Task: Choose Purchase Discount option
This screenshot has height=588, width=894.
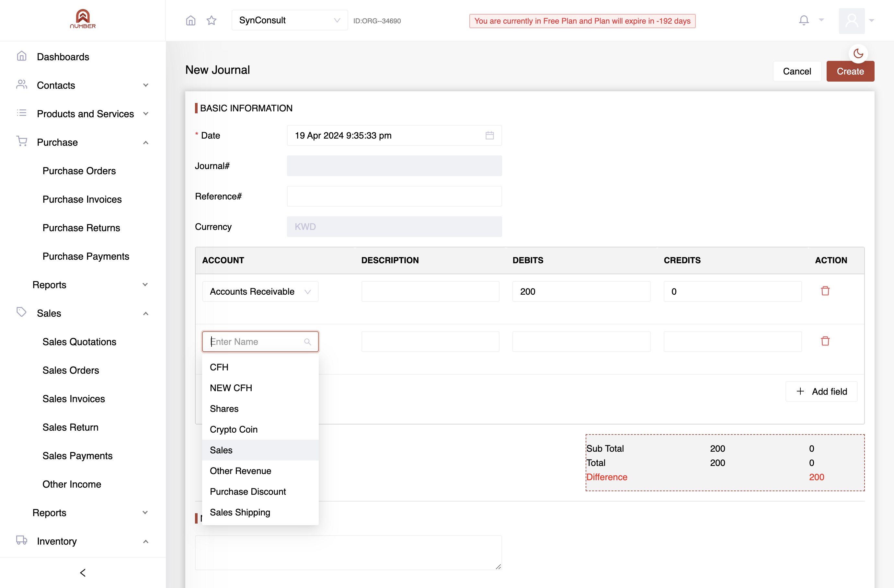Action: pyautogui.click(x=260, y=492)
